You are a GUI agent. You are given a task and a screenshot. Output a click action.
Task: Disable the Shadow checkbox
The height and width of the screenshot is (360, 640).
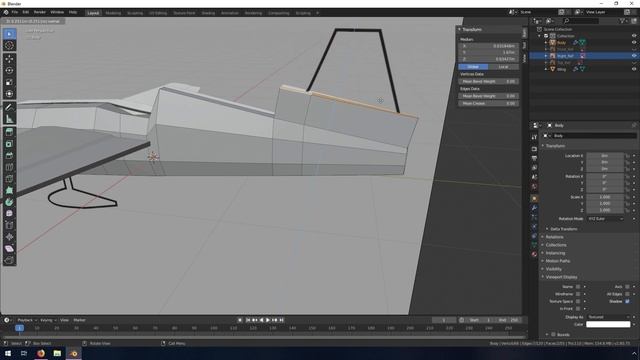[x=627, y=301]
